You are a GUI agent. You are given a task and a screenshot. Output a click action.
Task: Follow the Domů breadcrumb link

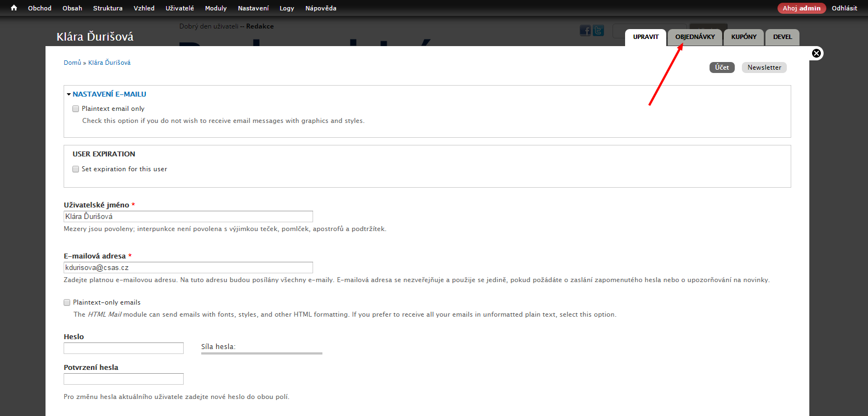click(72, 63)
